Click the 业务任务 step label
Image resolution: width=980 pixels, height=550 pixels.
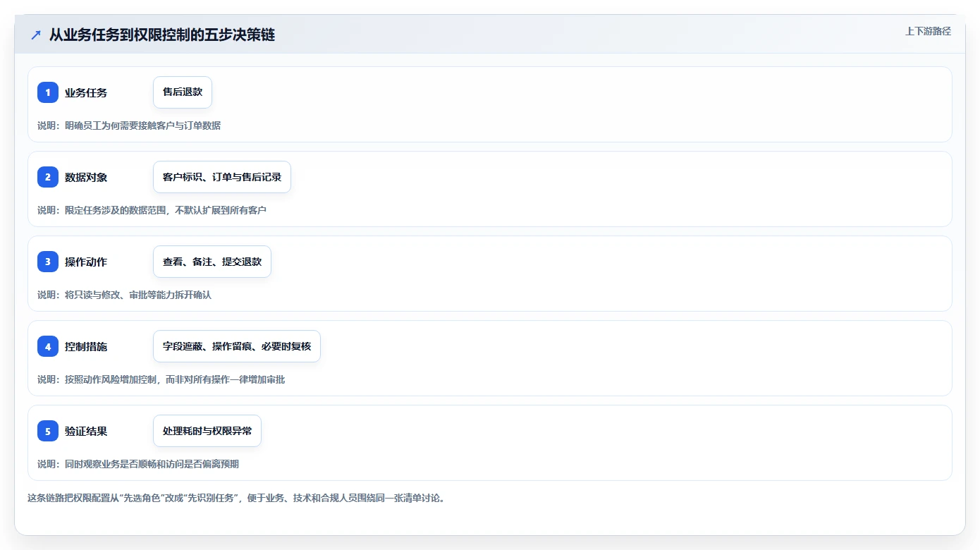[x=86, y=92]
